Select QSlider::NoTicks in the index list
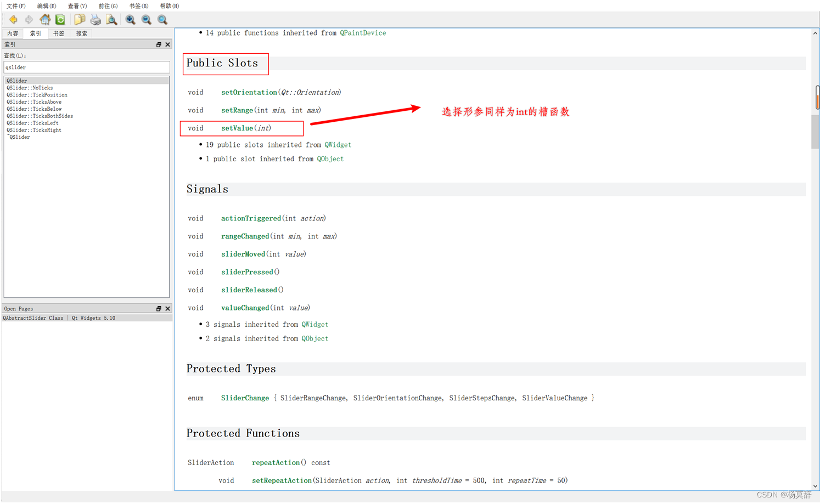 pos(30,88)
